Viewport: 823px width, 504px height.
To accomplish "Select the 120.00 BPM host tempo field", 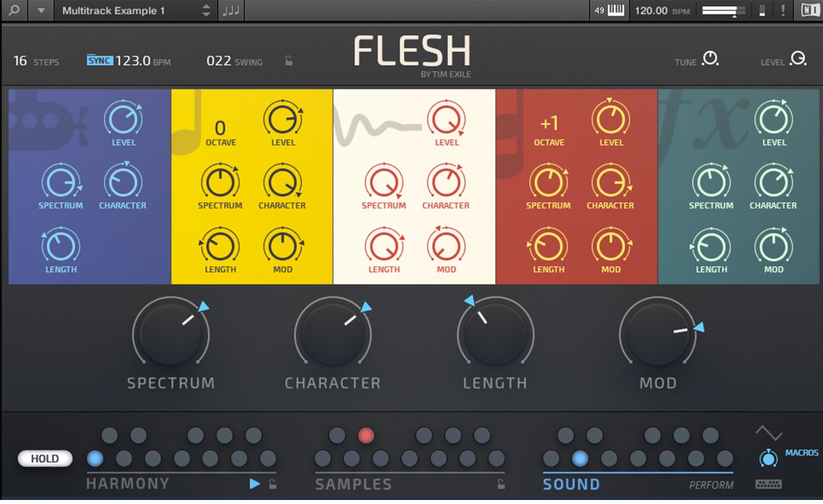I will pyautogui.click(x=662, y=11).
